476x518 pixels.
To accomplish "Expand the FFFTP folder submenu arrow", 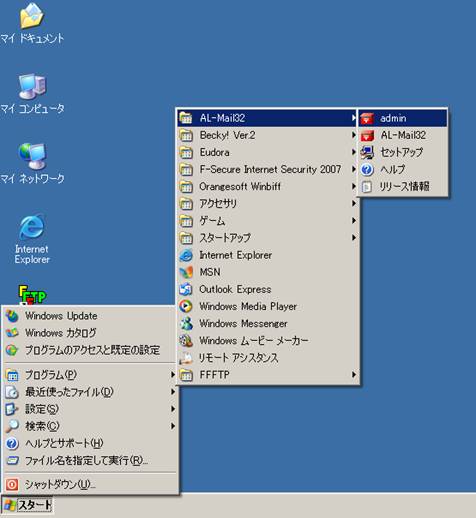I will coord(354,375).
